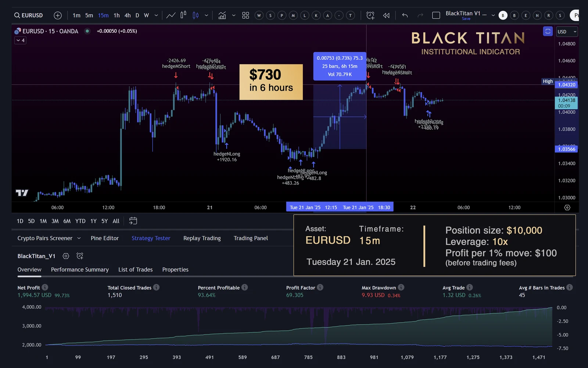Add alert on BlackTitan_V1 strategy icon
Screen dimensions: 588x368
pyautogui.click(x=80, y=256)
